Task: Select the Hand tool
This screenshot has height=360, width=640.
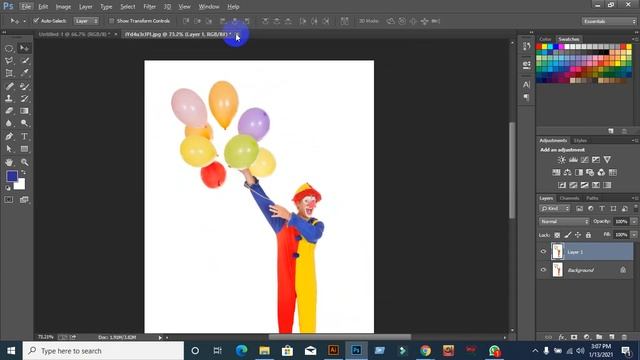Action: pyautogui.click(x=9, y=162)
